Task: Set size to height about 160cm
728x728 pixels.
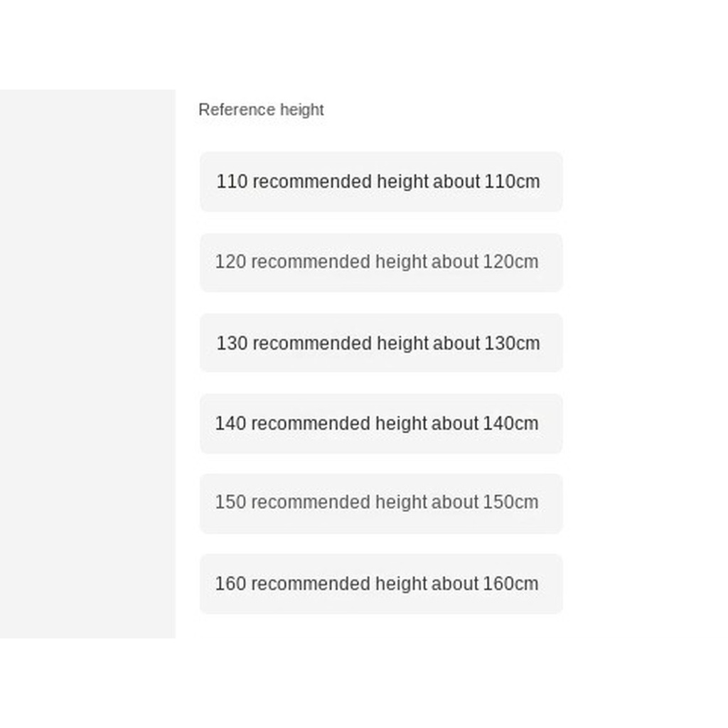Action: click(380, 584)
